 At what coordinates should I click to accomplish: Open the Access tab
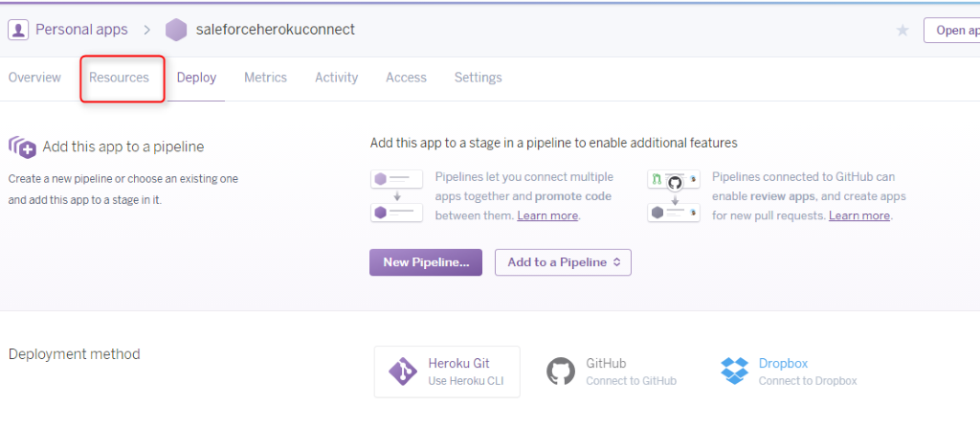(x=406, y=78)
